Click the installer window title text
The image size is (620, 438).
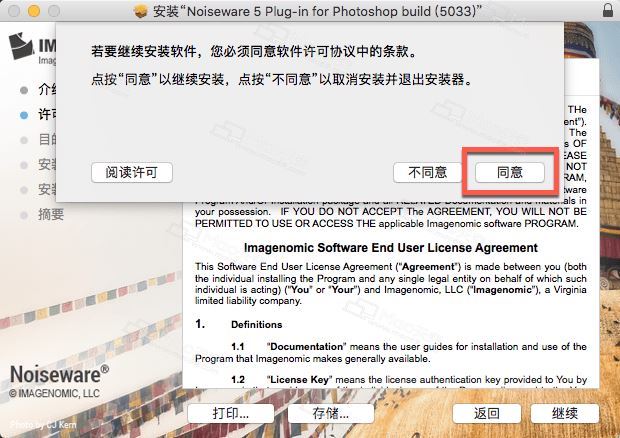[318, 11]
